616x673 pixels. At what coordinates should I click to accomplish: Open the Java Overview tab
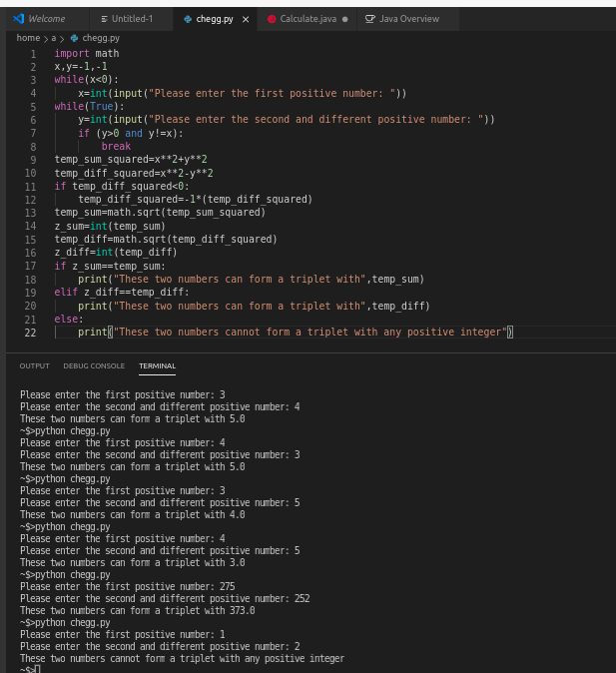pos(408,19)
